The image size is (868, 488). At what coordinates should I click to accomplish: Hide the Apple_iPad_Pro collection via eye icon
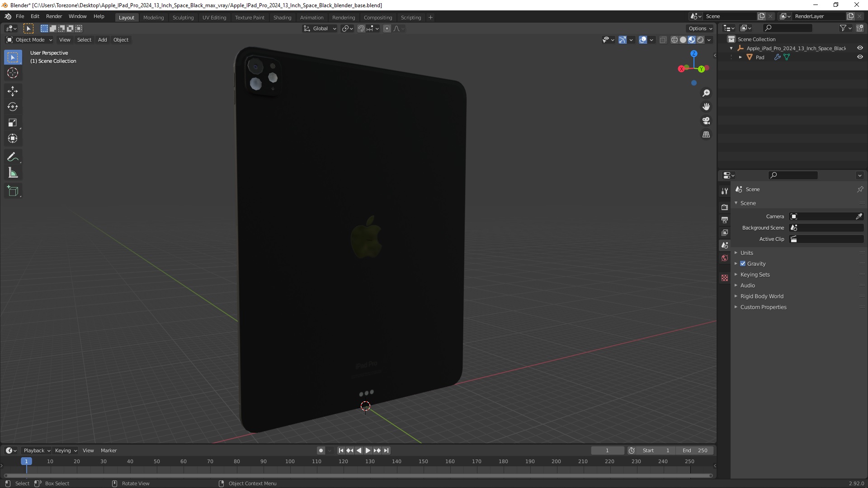click(860, 48)
